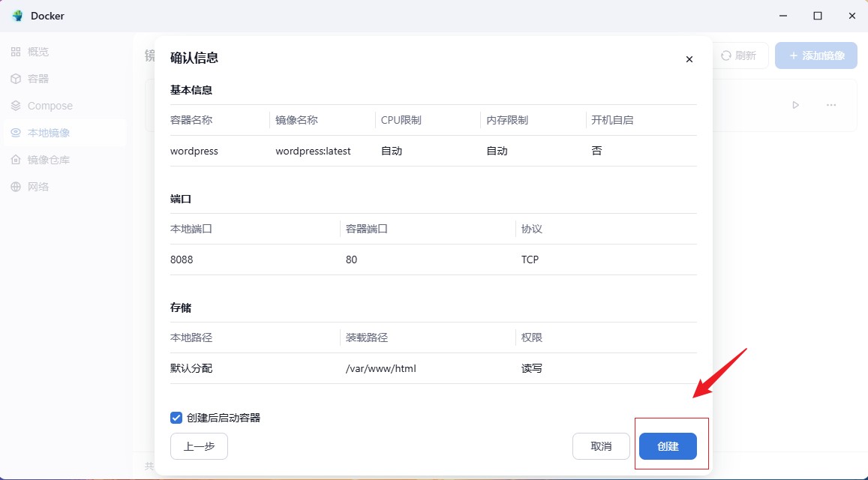Click the 权限 column header
Viewport: 868px width, 480px height.
pos(531,337)
